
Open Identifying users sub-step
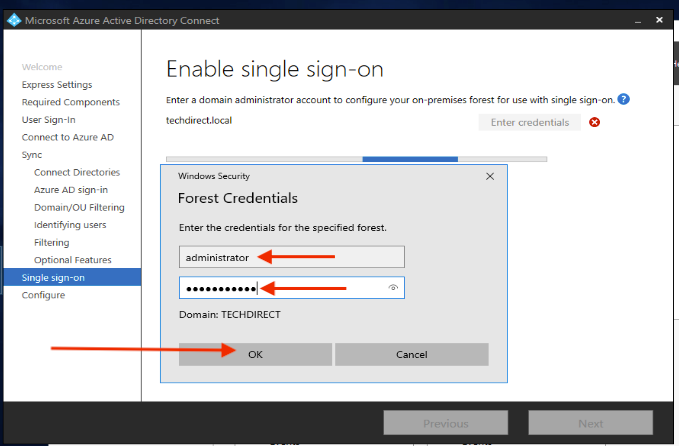click(x=70, y=225)
